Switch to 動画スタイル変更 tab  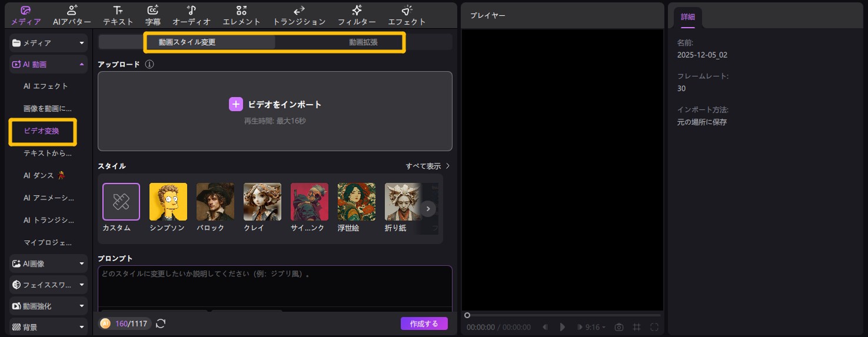(187, 42)
